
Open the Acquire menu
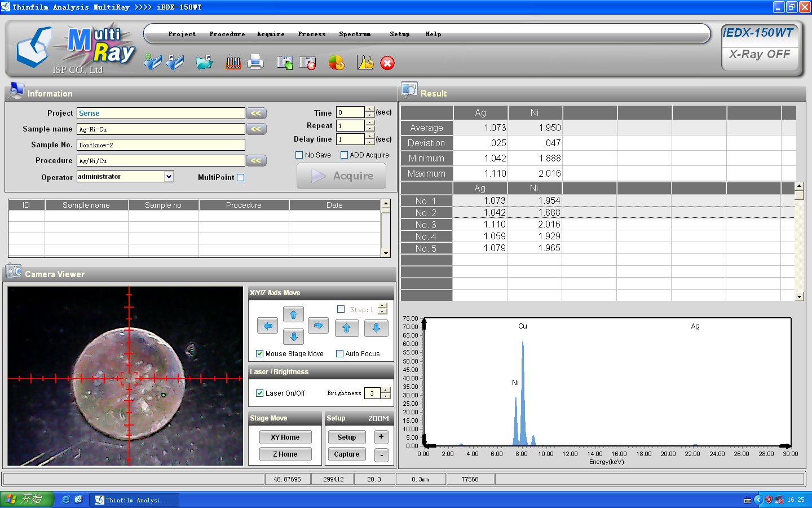[271, 34]
